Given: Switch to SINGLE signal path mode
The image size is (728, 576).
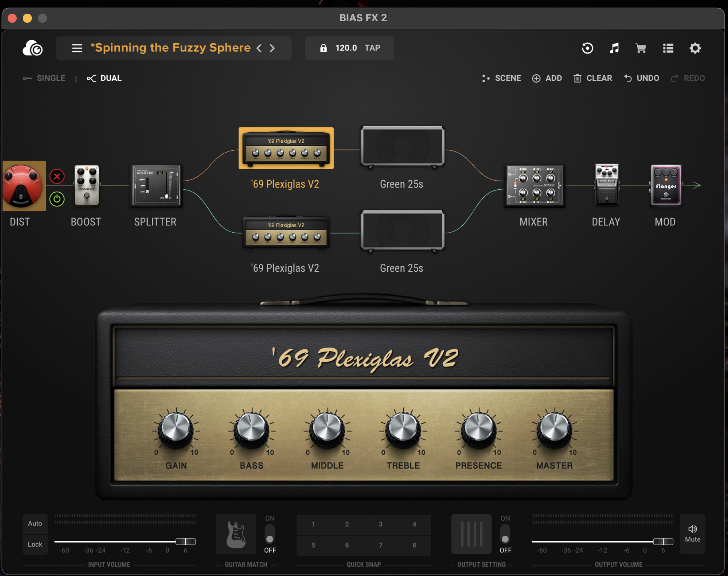Looking at the screenshot, I should click(44, 78).
